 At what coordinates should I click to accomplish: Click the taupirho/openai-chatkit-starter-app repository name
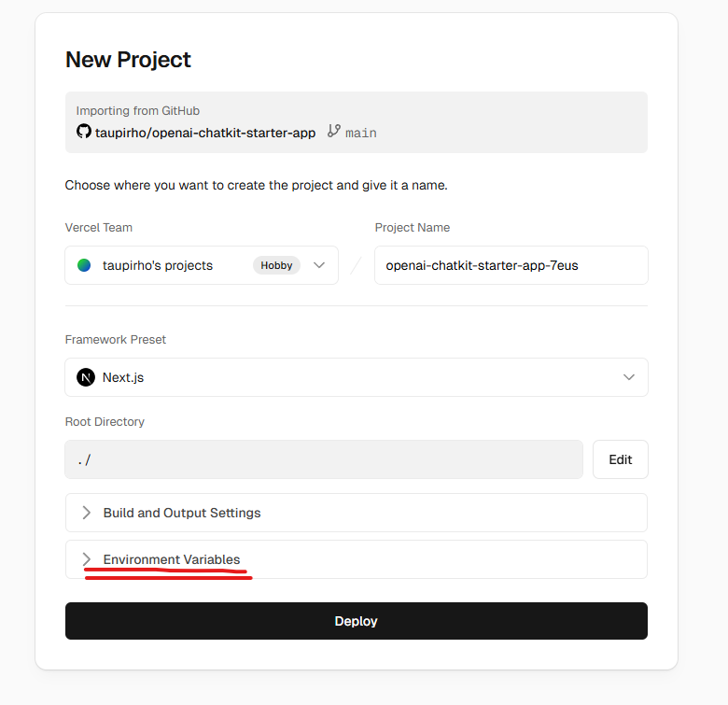[205, 133]
